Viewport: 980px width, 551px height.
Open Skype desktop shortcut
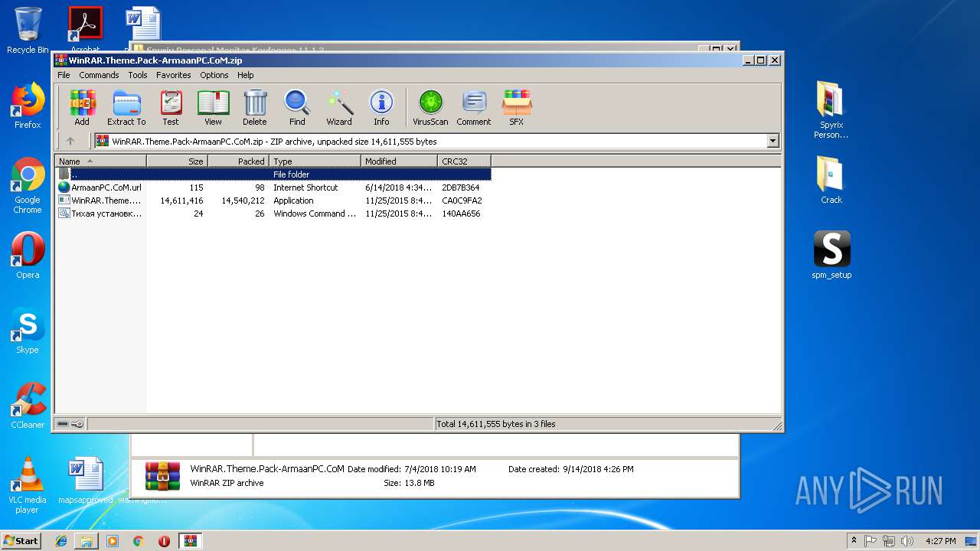[x=28, y=331]
